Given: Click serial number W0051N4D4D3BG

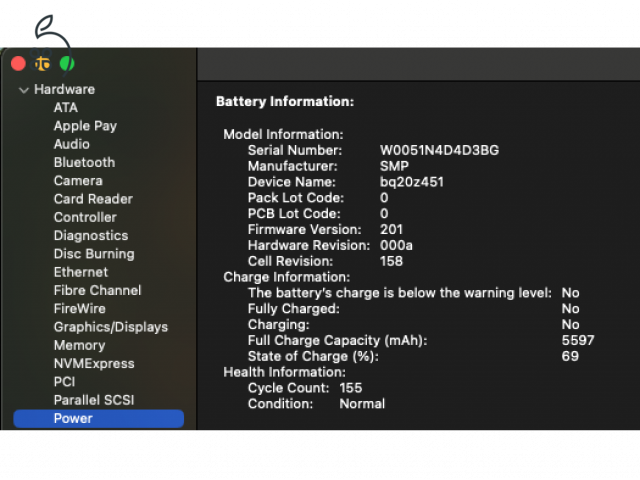Looking at the screenshot, I should coord(440,150).
